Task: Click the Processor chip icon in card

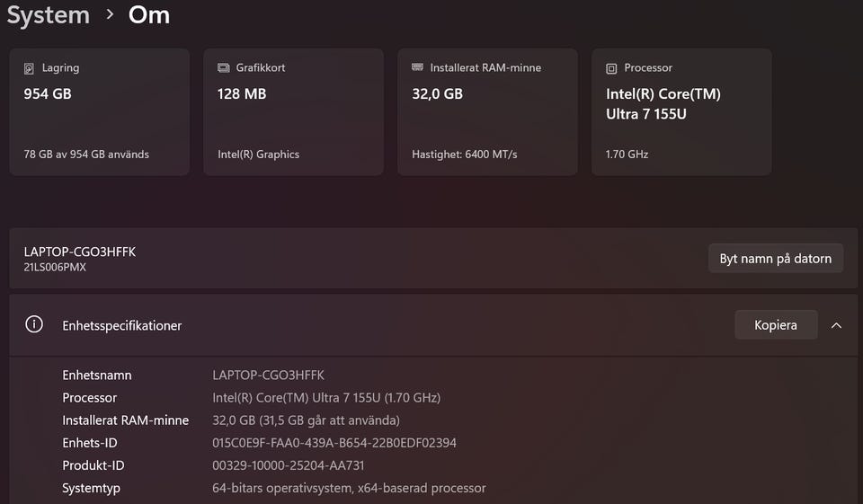Action: 612,68
